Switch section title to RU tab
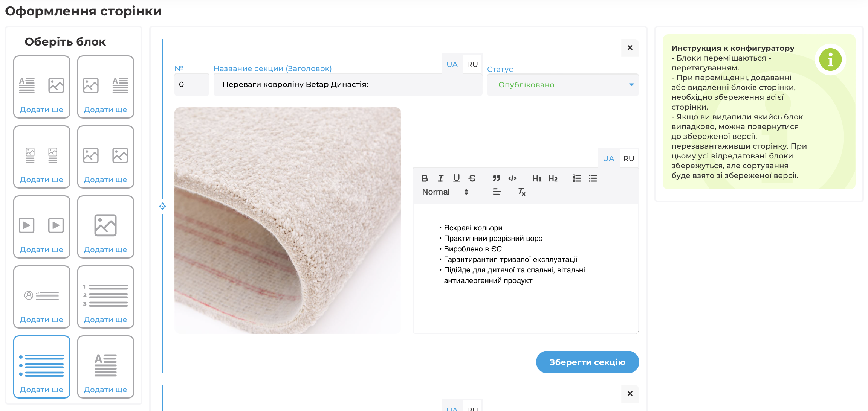 click(472, 64)
